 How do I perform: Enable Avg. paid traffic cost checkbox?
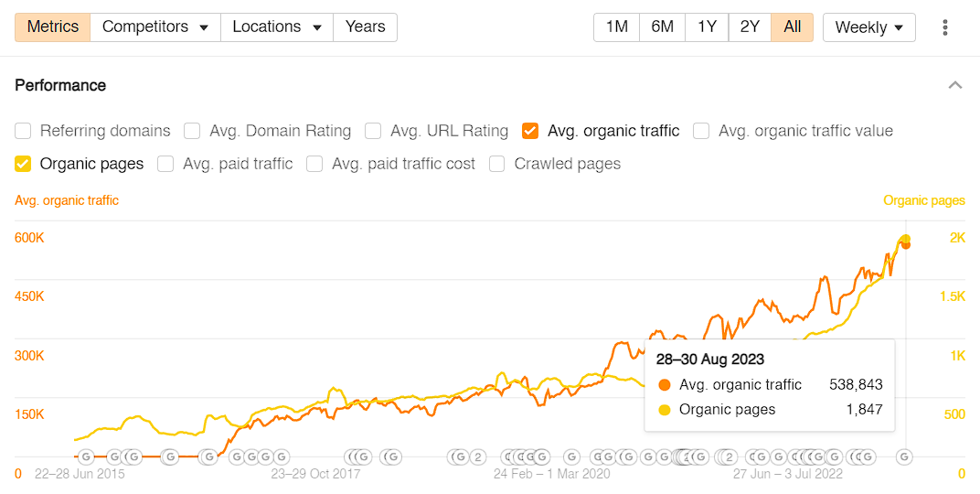click(314, 164)
